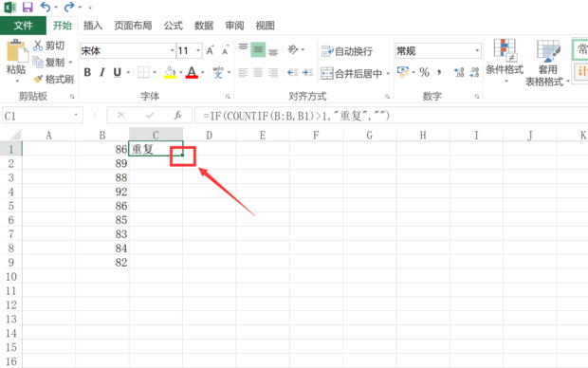This screenshot has height=368, width=588.
Task: Click the phonetic guide 文 icon
Action: click(x=218, y=72)
